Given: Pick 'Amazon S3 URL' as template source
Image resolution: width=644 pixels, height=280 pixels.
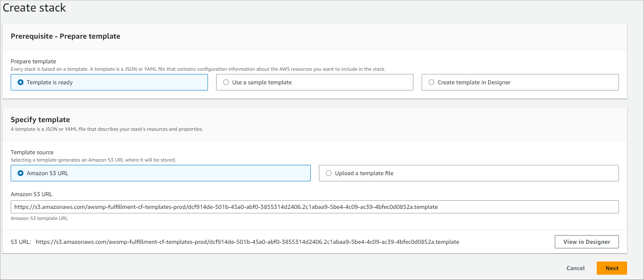Looking at the screenshot, I should [160, 173].
